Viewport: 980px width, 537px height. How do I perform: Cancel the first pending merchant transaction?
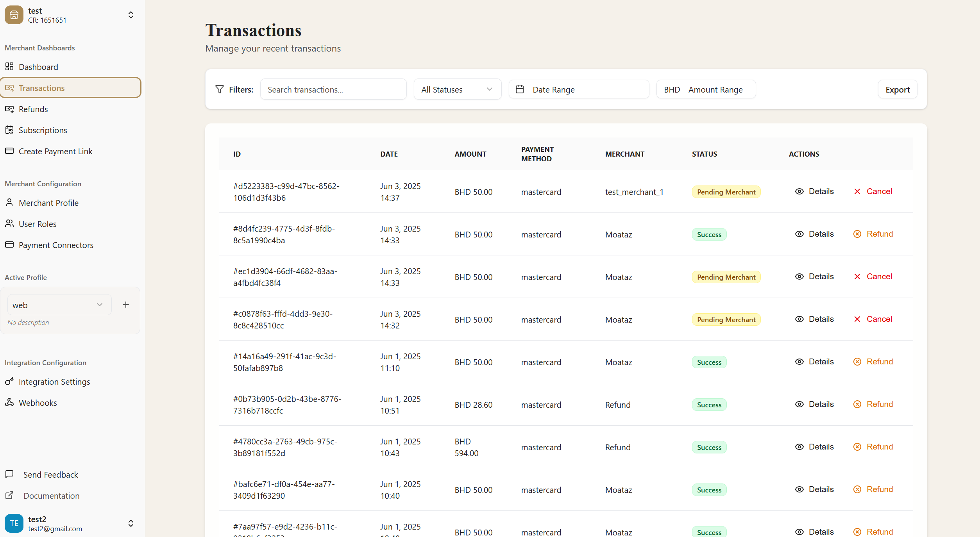click(873, 191)
